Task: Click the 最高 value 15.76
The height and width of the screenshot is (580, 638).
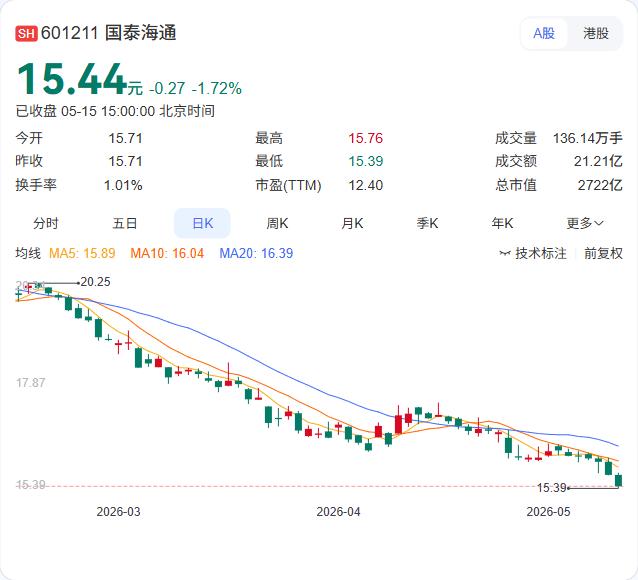Action: pos(365,138)
